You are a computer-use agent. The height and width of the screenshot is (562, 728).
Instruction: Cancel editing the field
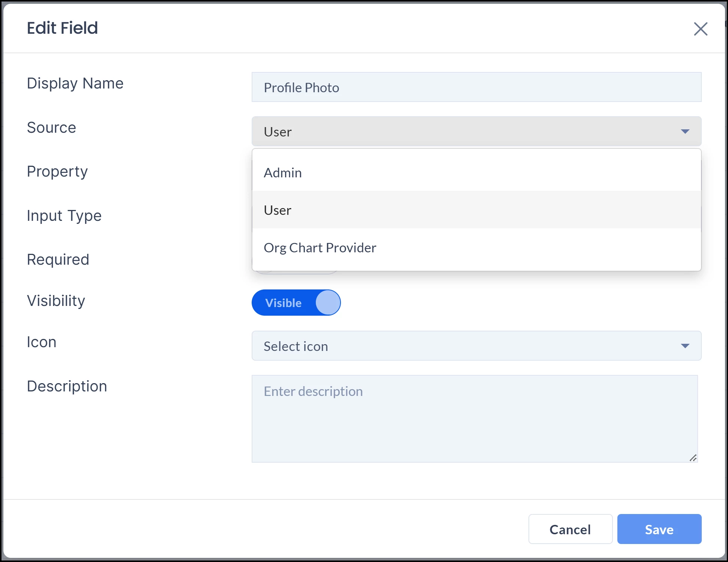pos(570,529)
